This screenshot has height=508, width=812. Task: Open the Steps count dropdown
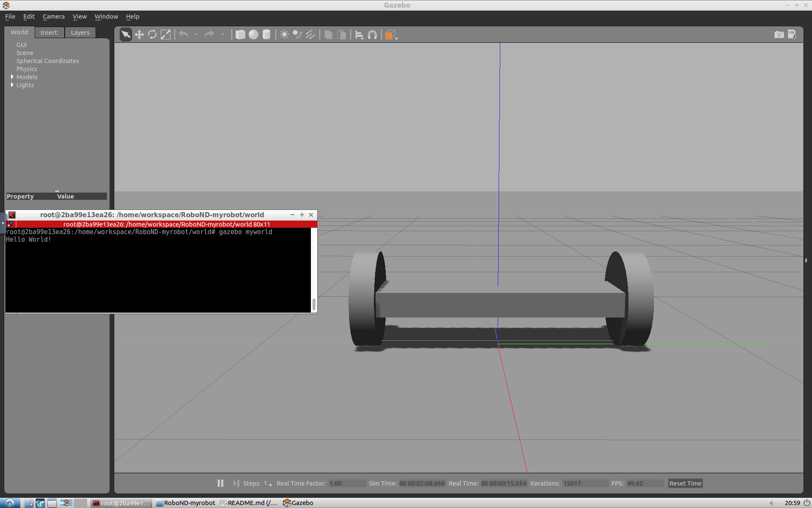(x=270, y=484)
